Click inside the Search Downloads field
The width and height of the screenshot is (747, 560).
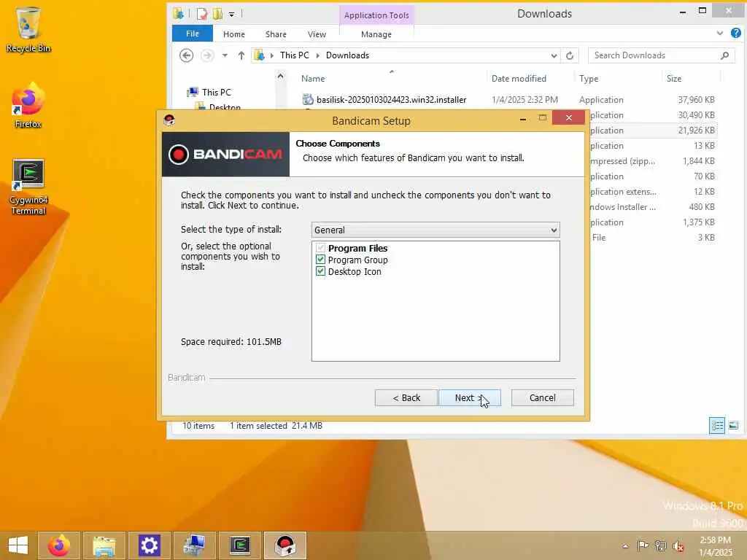pyautogui.click(x=654, y=55)
